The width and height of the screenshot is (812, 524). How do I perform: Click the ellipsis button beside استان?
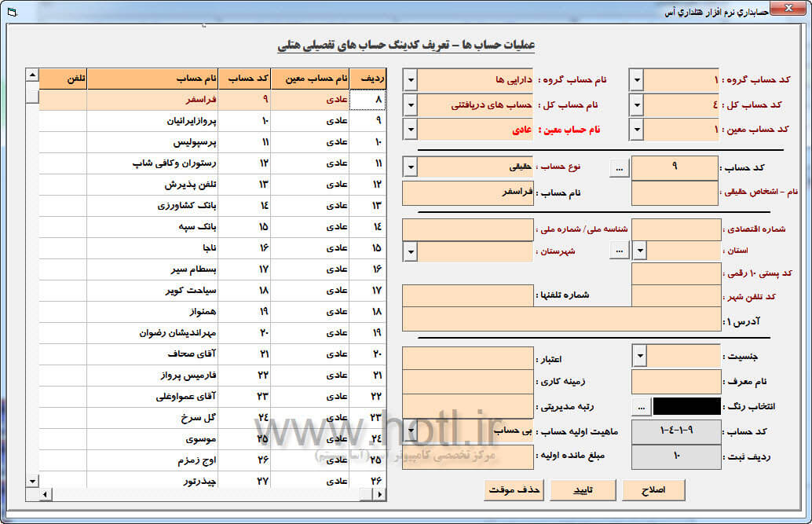620,251
